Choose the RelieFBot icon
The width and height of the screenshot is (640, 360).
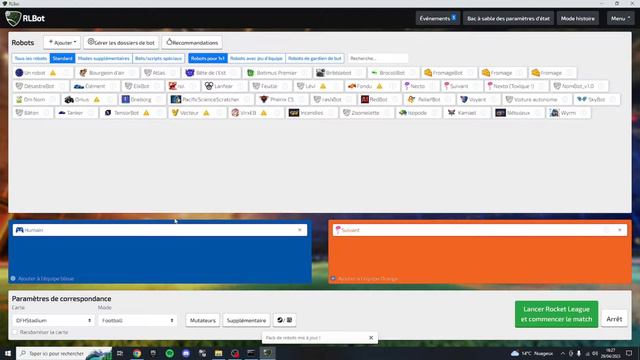[x=411, y=99]
